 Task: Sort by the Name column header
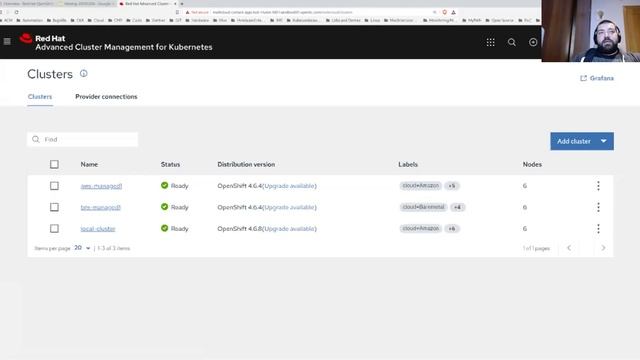pos(89,164)
